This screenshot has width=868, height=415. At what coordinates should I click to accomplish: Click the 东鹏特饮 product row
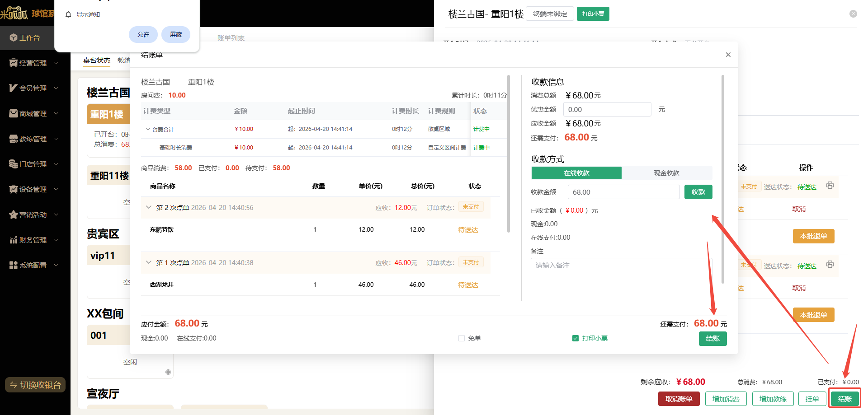(x=320, y=229)
